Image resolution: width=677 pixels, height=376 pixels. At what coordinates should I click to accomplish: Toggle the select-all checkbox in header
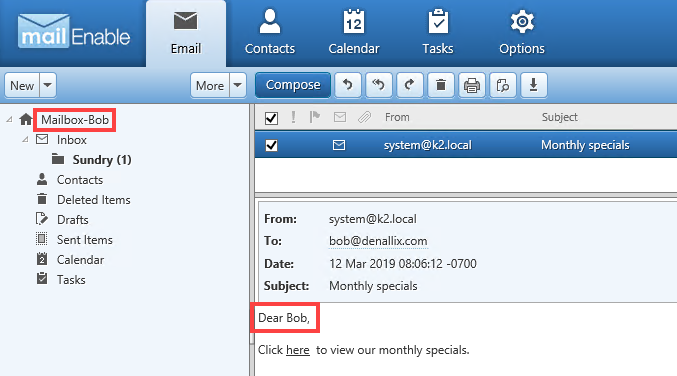(x=271, y=118)
